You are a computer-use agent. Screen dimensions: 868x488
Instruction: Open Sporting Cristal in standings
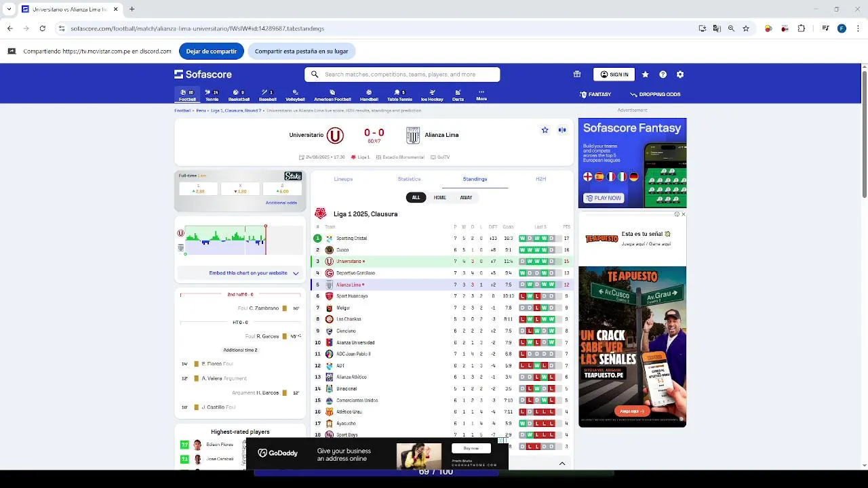tap(352, 239)
